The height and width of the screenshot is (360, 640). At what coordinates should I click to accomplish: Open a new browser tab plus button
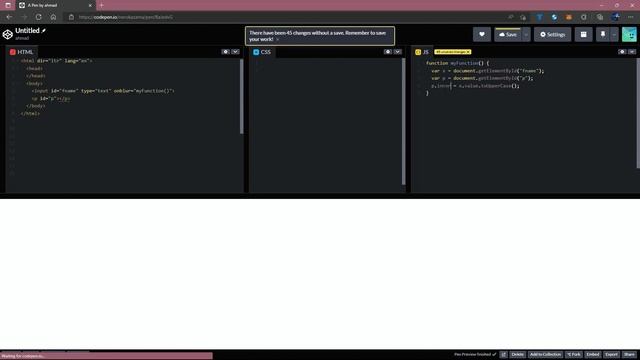coord(101,5)
